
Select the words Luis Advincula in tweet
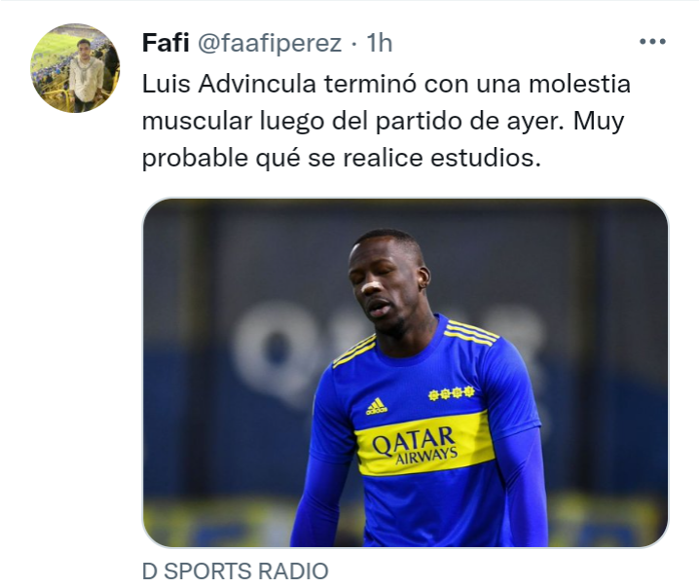pyautogui.click(x=229, y=84)
